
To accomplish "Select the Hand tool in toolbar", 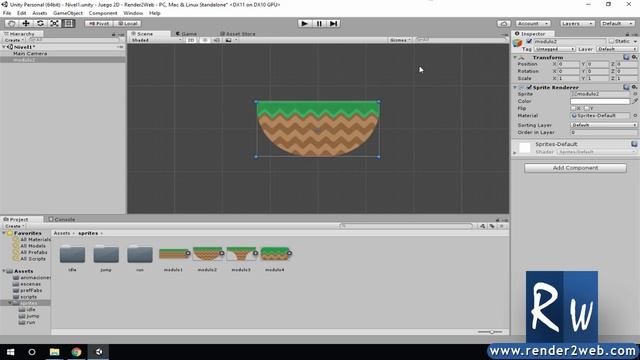I will click(x=11, y=24).
